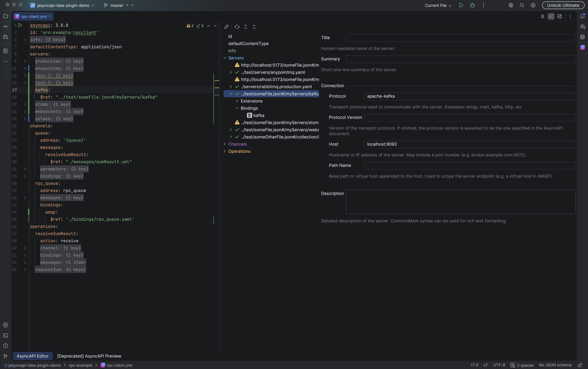Show more tool windows ellipsis
The height and width of the screenshot is (369, 588).
(5, 61)
